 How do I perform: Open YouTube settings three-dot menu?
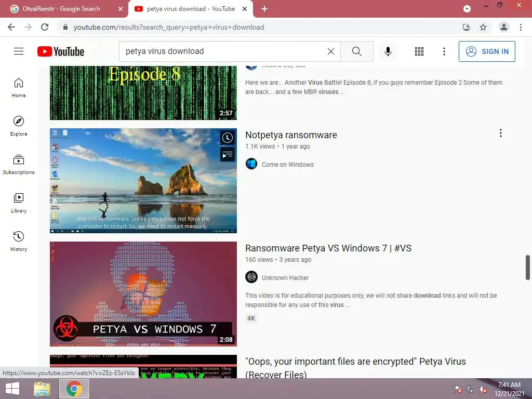pyautogui.click(x=444, y=51)
